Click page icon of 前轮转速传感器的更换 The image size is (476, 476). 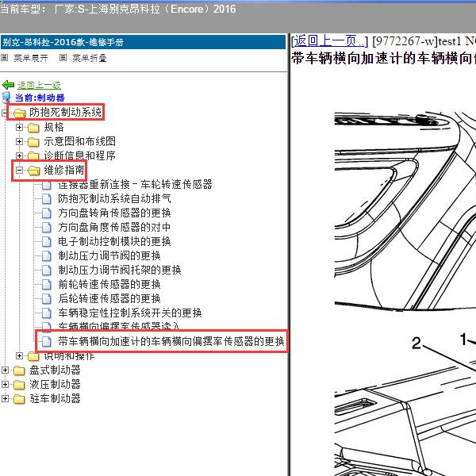(x=47, y=285)
